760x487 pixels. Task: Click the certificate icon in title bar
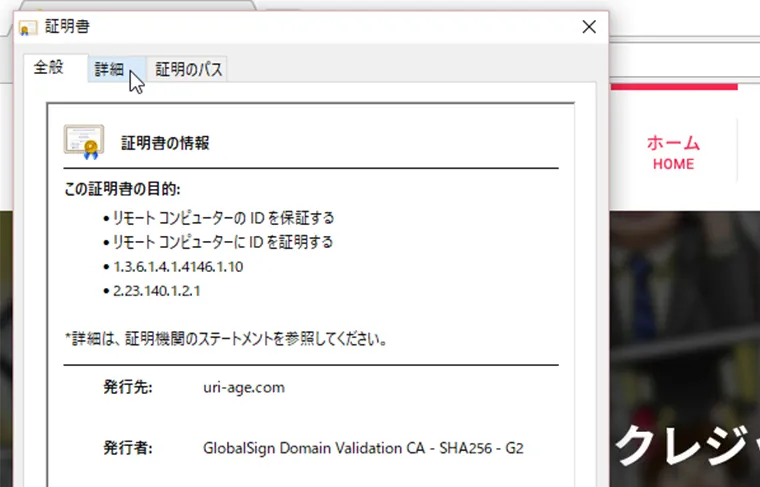point(28,28)
